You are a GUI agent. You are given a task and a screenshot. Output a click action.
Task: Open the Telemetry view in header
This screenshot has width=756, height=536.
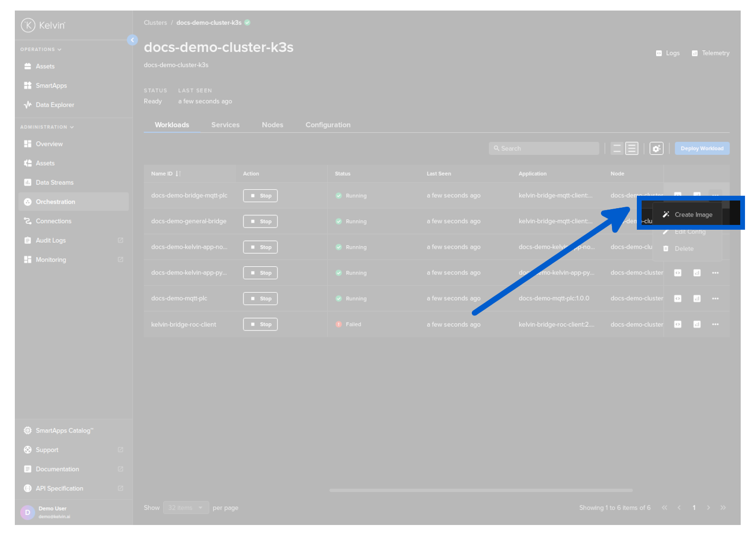711,53
